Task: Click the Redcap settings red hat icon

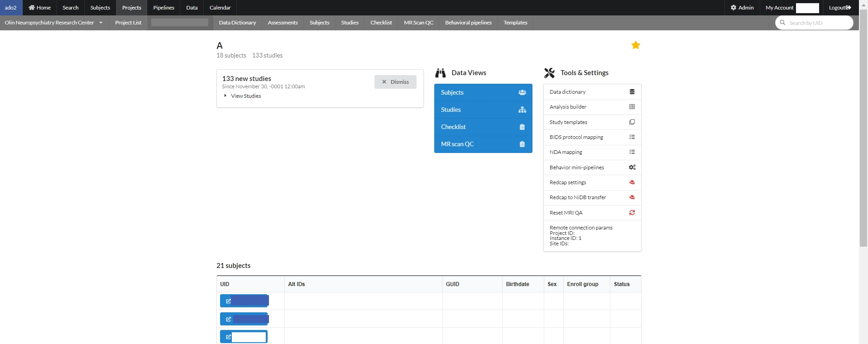Action: 632,182
